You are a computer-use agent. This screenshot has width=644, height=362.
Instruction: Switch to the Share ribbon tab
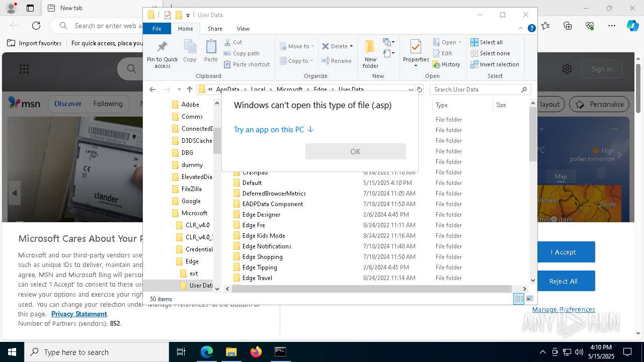coord(215,29)
